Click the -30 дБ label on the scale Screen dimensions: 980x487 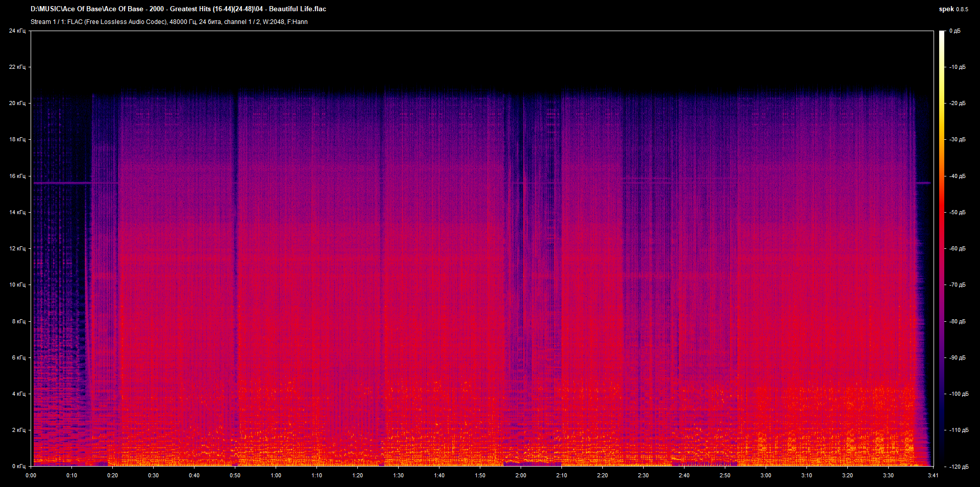[958, 139]
